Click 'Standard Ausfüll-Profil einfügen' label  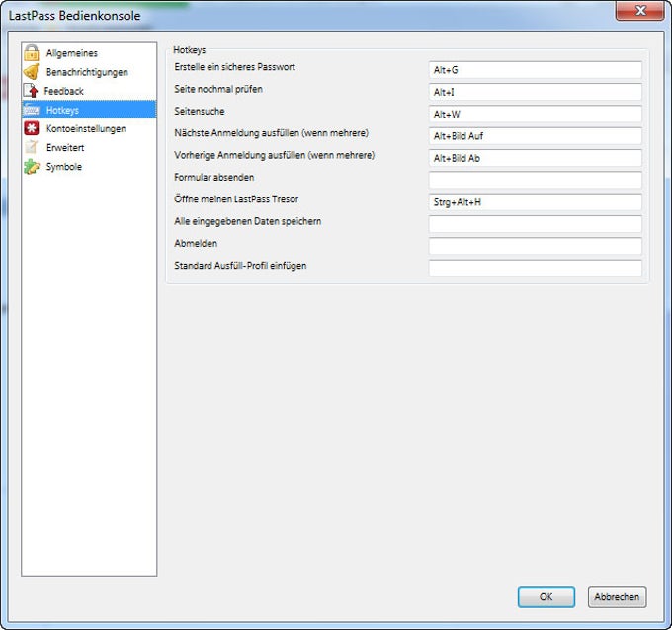(240, 266)
